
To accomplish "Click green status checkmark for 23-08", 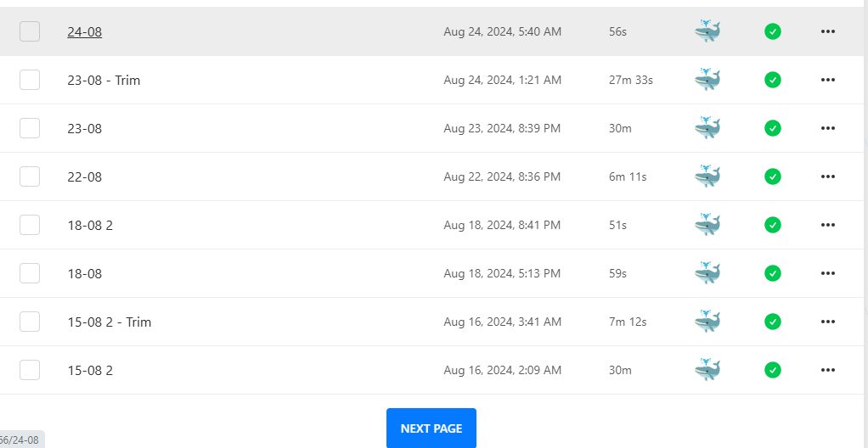I will (772, 128).
